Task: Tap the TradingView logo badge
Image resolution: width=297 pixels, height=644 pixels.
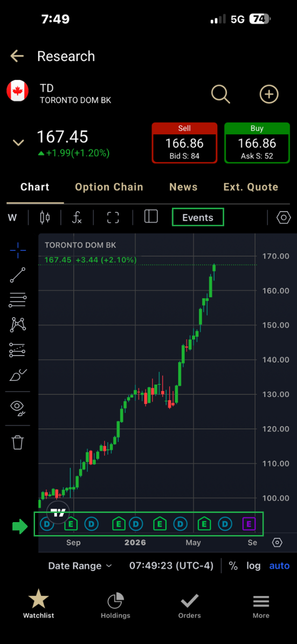Action: (58, 512)
